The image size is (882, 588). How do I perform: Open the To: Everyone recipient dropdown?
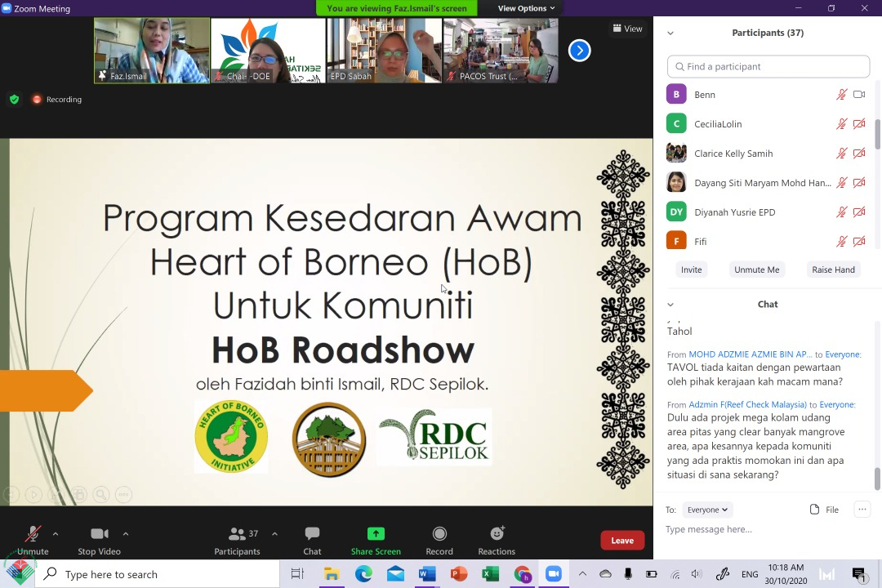pos(707,510)
